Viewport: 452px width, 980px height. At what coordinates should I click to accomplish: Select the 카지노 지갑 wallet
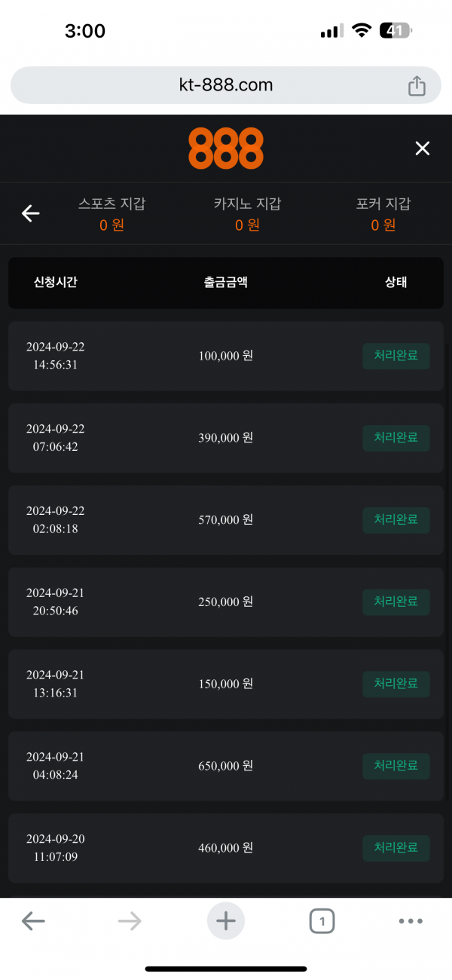click(x=247, y=214)
